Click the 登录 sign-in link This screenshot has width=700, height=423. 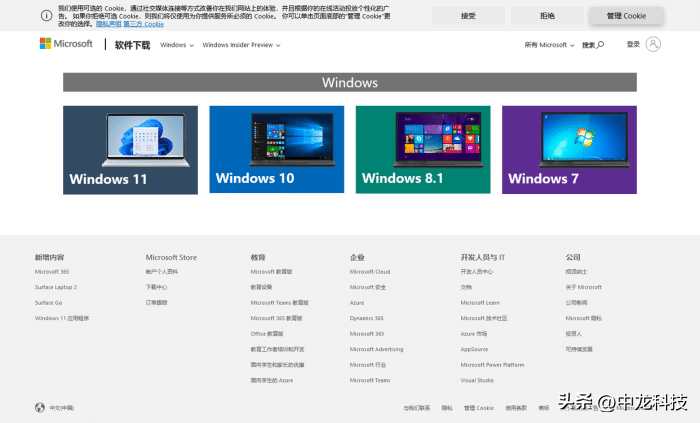[633, 44]
